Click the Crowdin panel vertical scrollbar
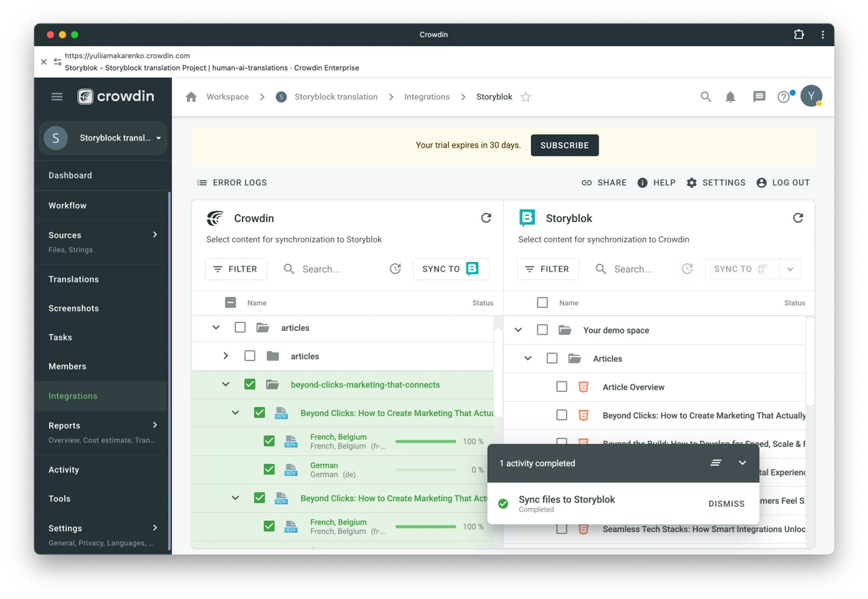Viewport: 868px width, 599px height. pos(498,373)
